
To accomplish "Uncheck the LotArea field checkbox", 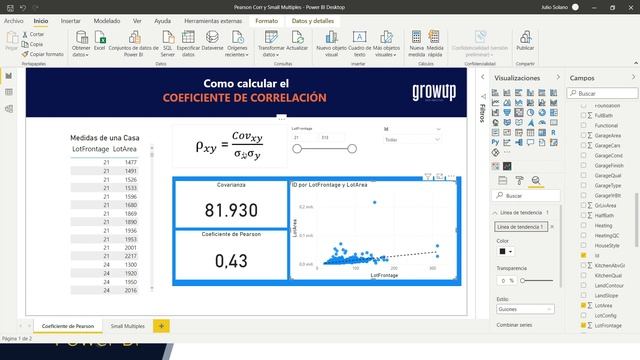I will point(583,305).
